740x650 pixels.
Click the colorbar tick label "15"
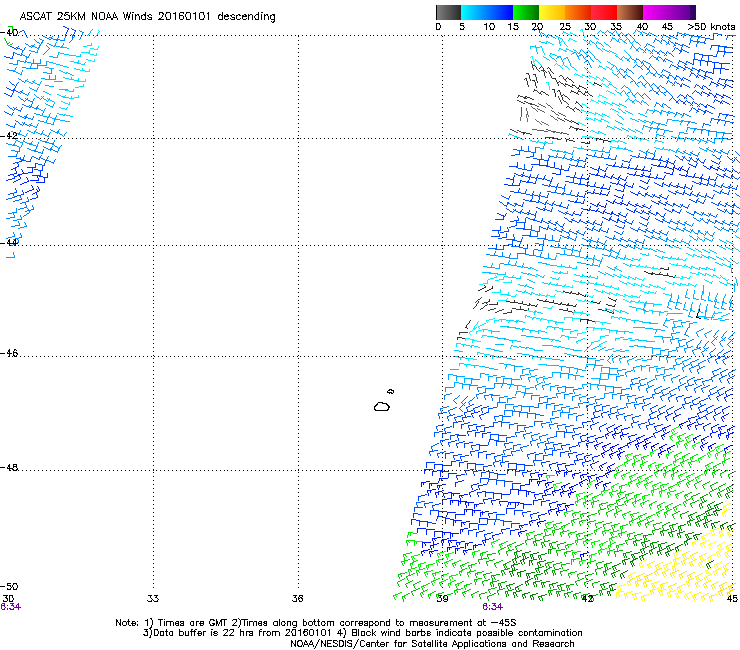[x=513, y=27]
